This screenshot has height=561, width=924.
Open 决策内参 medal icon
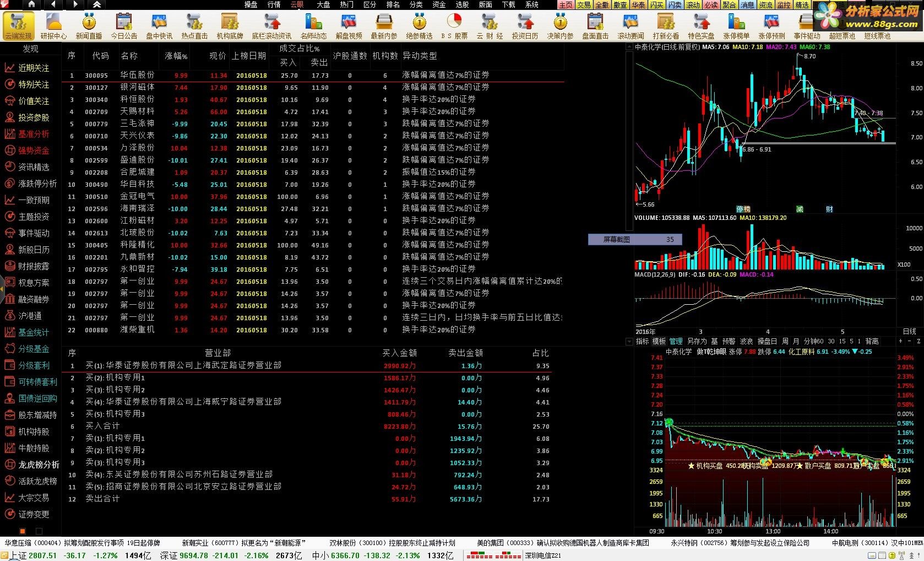(x=560, y=26)
